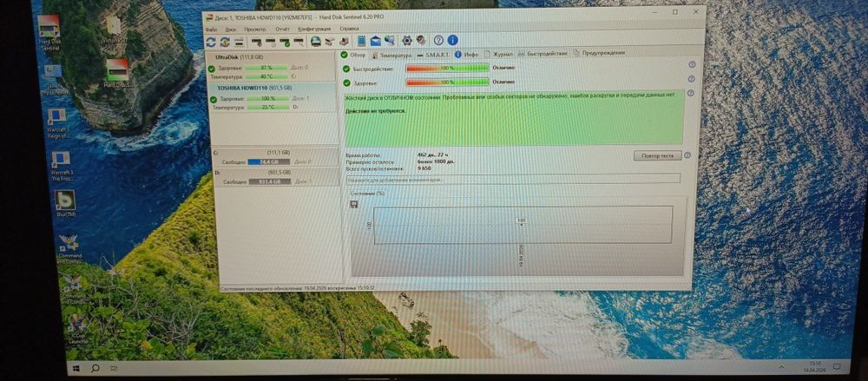
Task: Click the Повтор теста button
Action: pos(657,155)
